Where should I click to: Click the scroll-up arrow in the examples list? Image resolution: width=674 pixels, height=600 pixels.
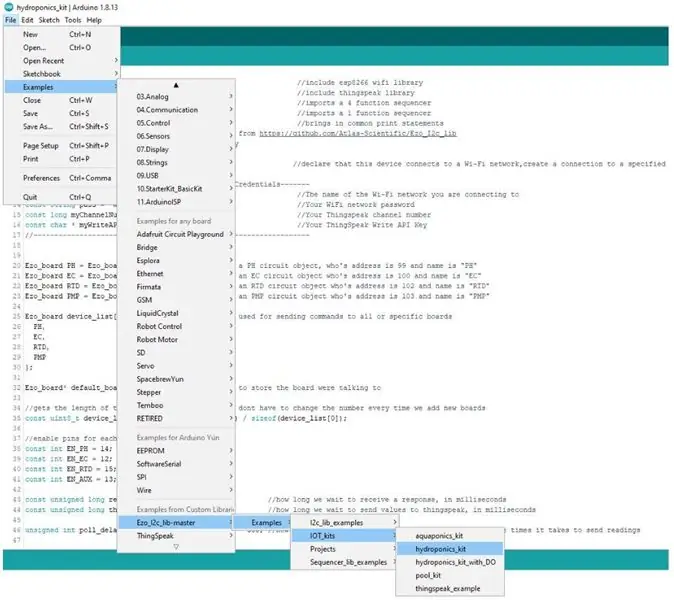tap(176, 85)
